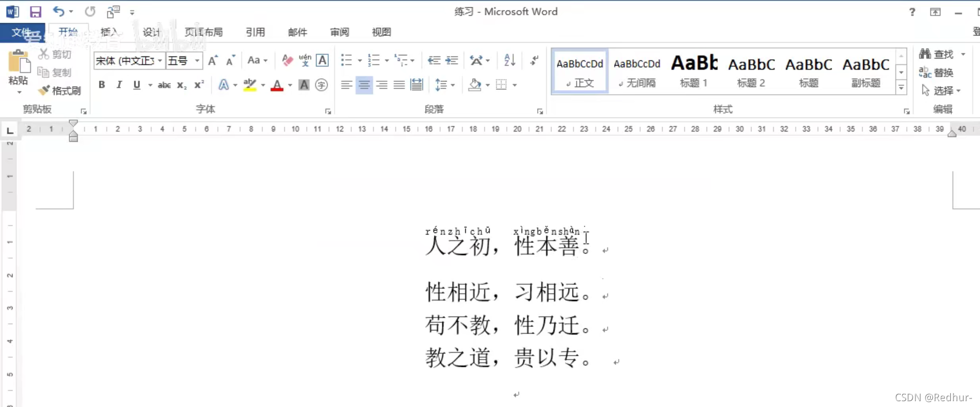Image resolution: width=980 pixels, height=407 pixels.
Task: Open the text effects A icon
Action: pyautogui.click(x=224, y=85)
